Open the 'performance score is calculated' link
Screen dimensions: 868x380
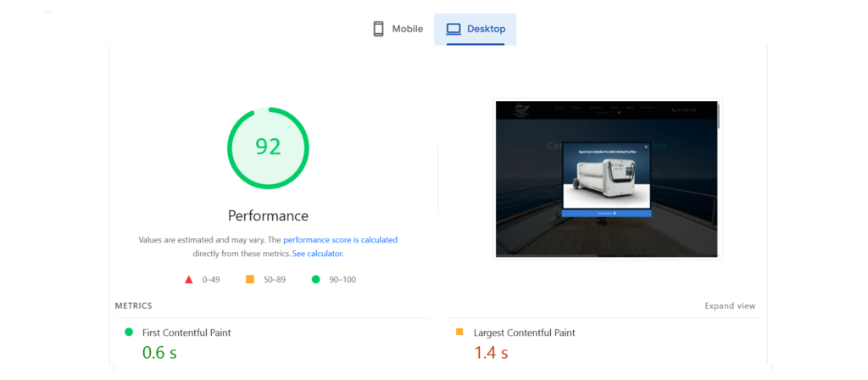(340, 240)
